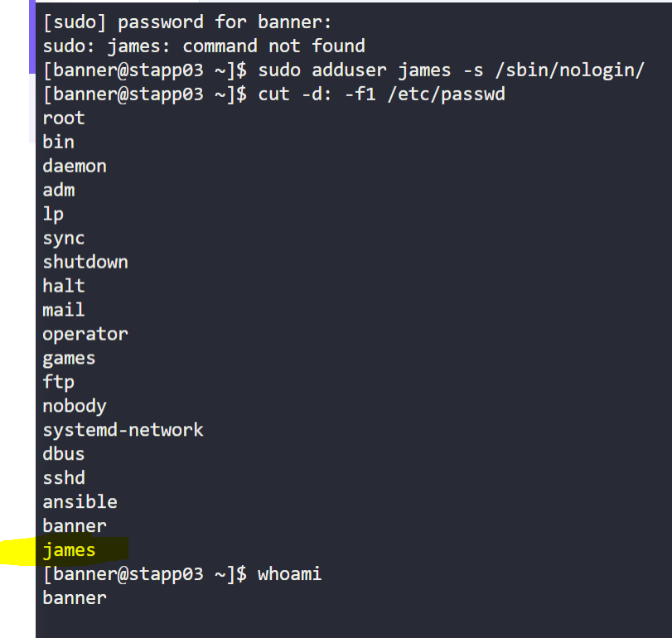Viewport: 672px width, 638px height.
Task: Select the 'daemon' user entry
Action: click(x=75, y=166)
